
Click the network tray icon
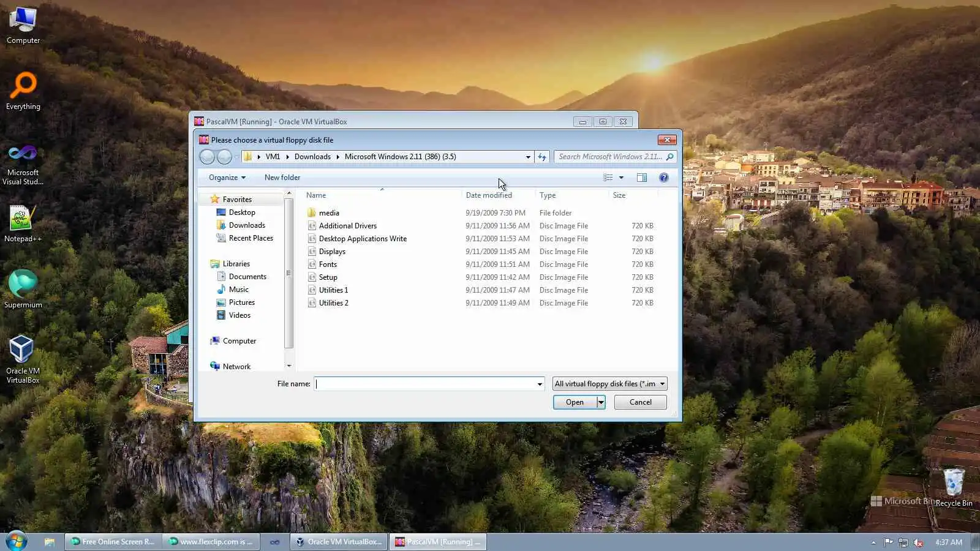903,542
